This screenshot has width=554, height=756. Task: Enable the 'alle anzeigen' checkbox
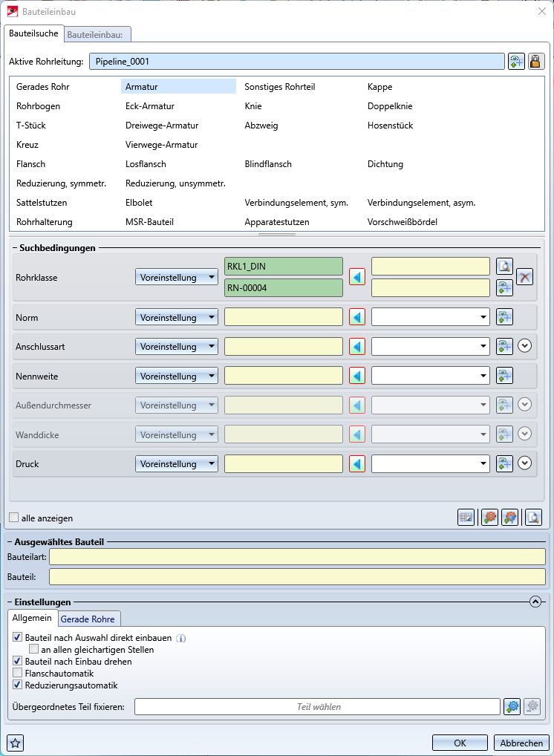(x=14, y=518)
